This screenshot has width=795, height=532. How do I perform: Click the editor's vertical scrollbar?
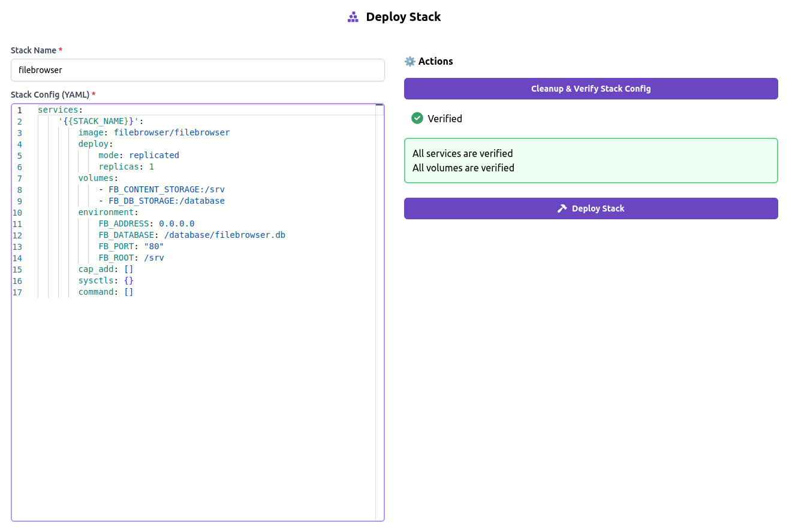pos(380,312)
